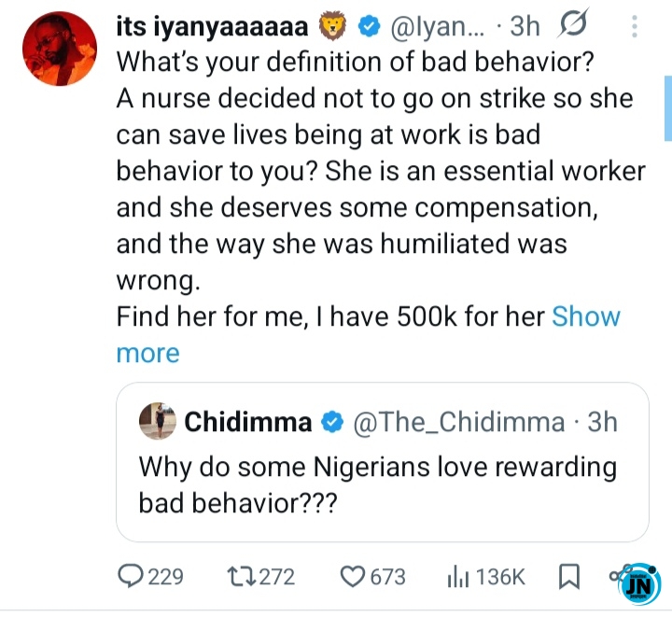Viewport: 672px width, 617px height.
Task: Tap the share icon
Action: (621, 573)
